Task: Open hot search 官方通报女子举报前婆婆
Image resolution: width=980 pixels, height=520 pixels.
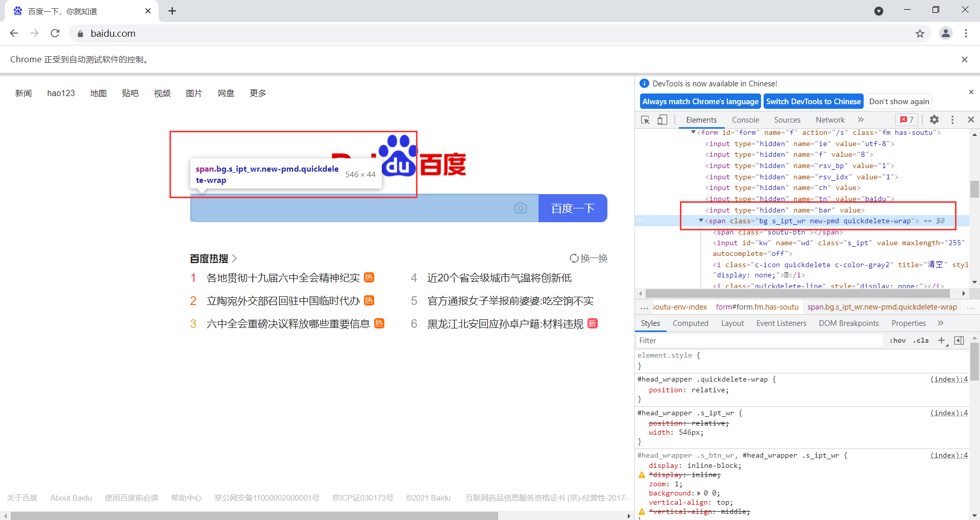Action: tap(510, 301)
